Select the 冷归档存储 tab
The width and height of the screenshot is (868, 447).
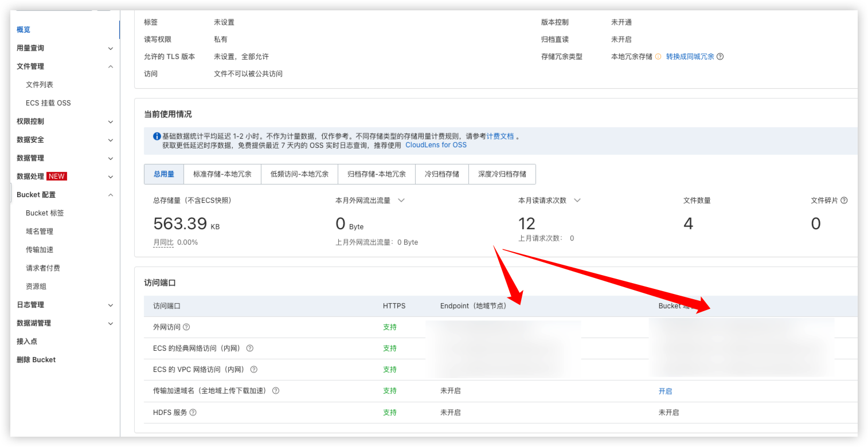pos(442,174)
